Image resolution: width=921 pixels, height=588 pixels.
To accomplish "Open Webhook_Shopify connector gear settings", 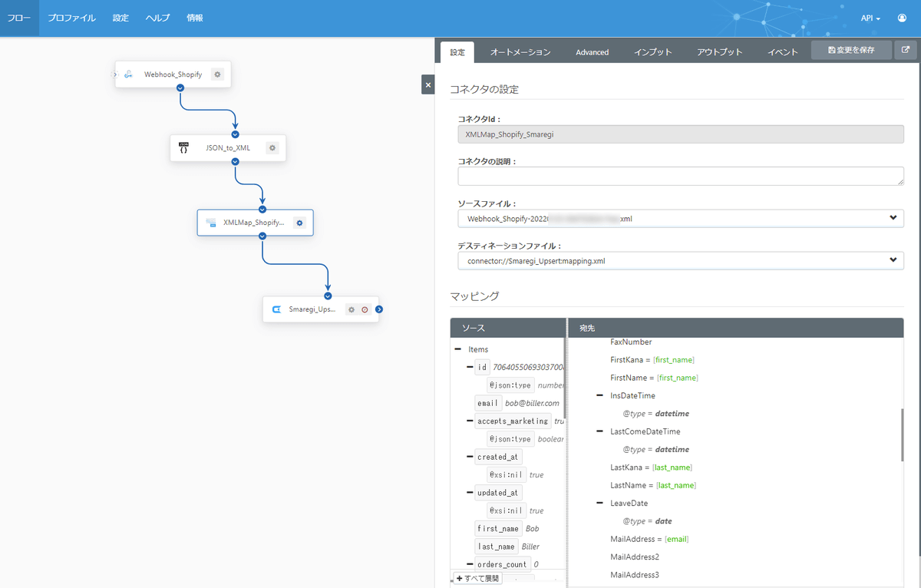I will point(217,74).
